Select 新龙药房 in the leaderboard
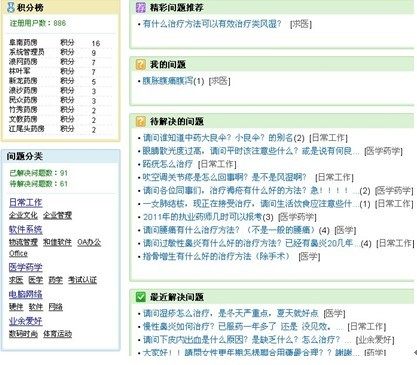The height and width of the screenshot is (365, 417). point(23,81)
